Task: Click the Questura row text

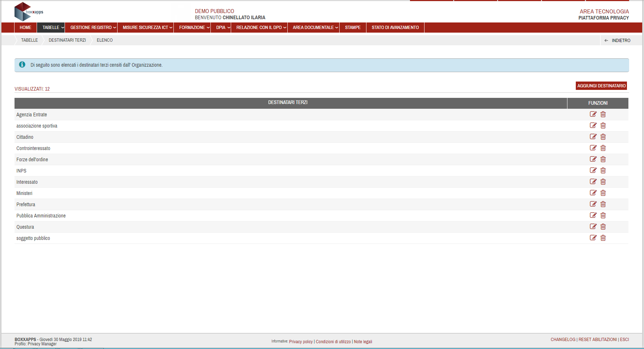Action: click(x=25, y=227)
